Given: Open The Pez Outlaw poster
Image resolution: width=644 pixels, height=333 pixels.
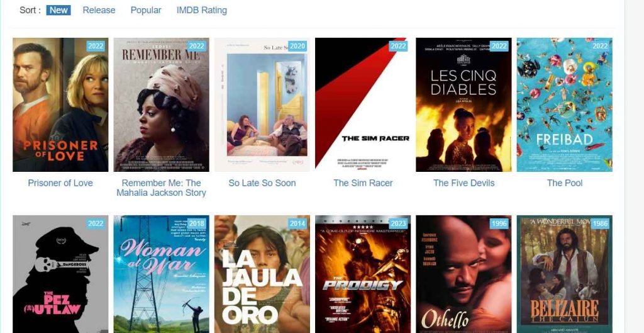Looking at the screenshot, I should tap(60, 274).
